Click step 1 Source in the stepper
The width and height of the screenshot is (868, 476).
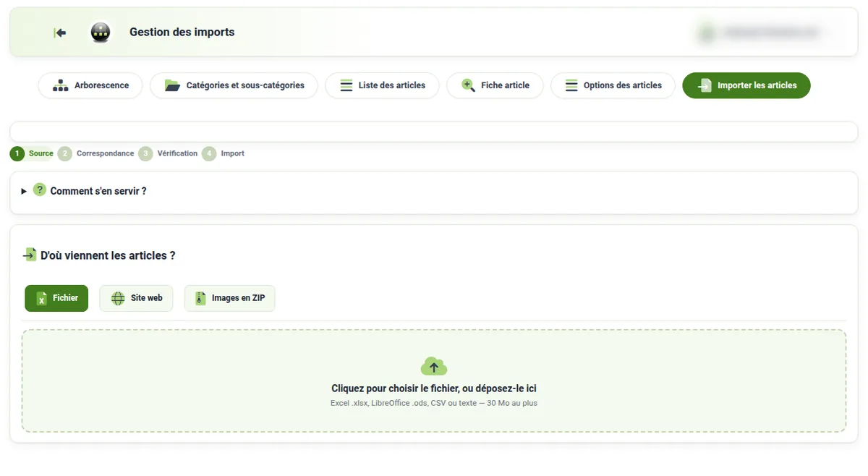click(32, 153)
